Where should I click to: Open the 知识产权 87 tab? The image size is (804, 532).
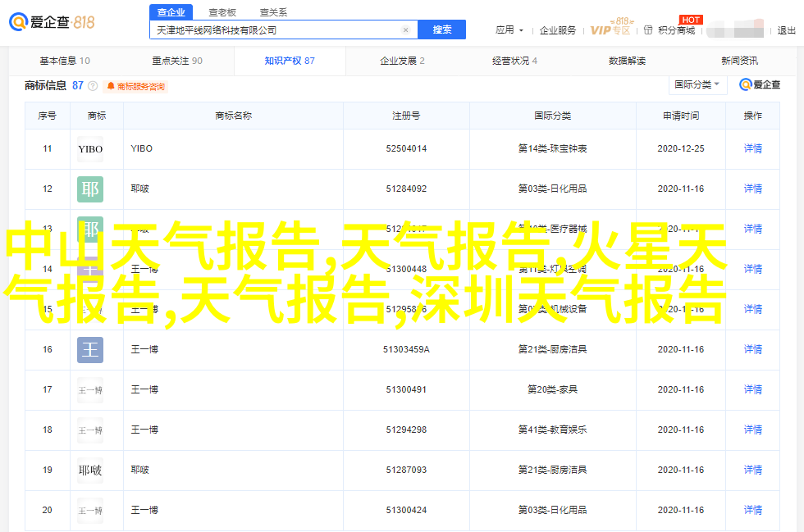[290, 61]
